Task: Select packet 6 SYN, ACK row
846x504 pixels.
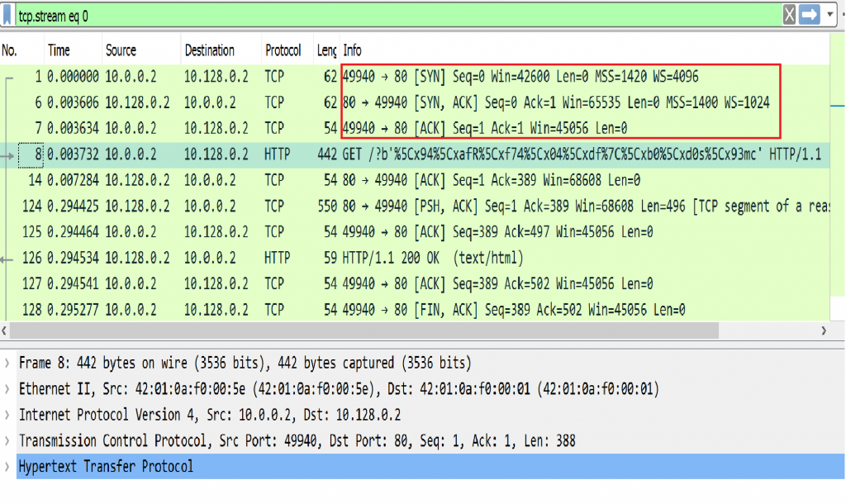Action: point(415,102)
